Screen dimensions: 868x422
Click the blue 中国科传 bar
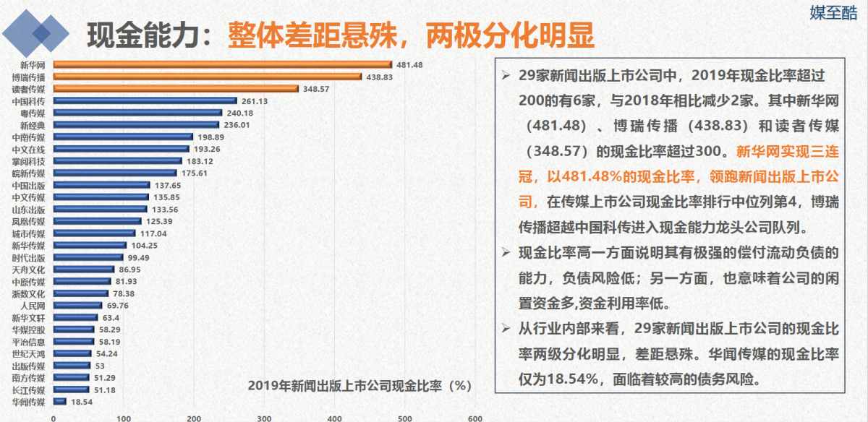pos(145,101)
